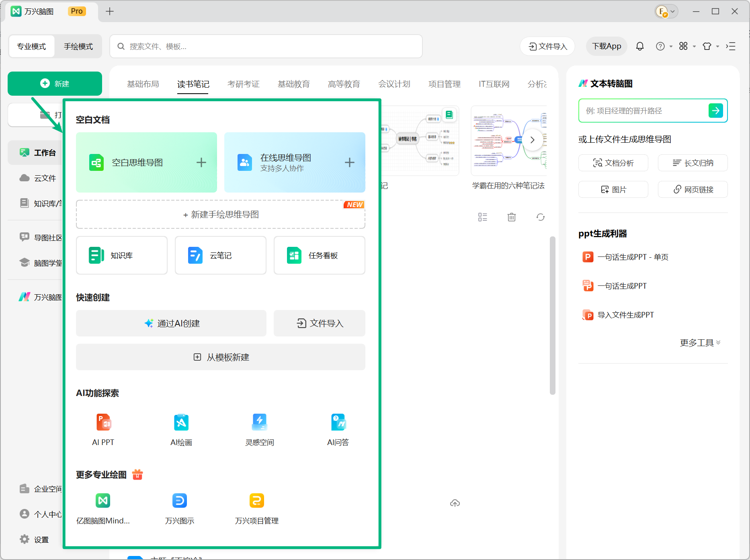Click the next arrow on template carousel
The image size is (750, 560).
click(x=533, y=140)
